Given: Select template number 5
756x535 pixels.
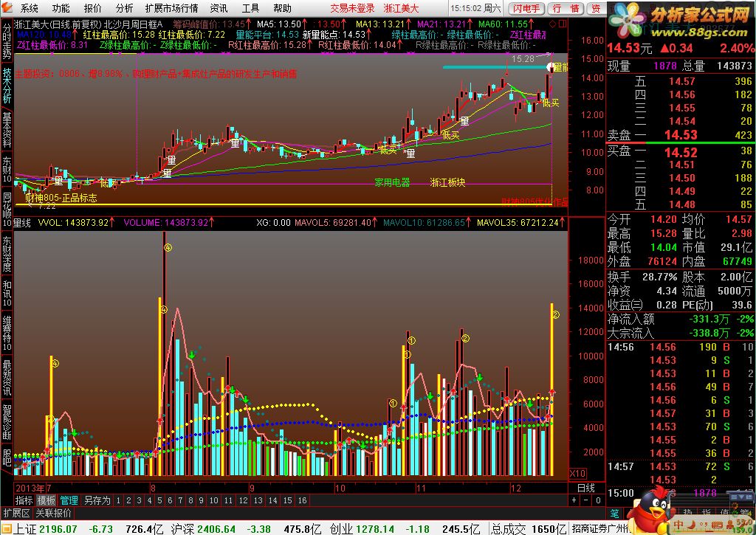Looking at the screenshot, I should coord(159,500).
